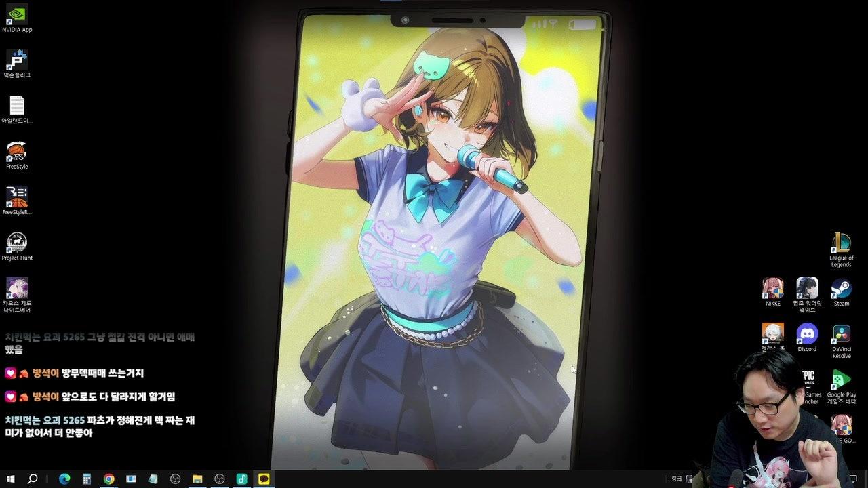
Task: Switch to KakaoTalk on the taskbar
Action: [264, 479]
